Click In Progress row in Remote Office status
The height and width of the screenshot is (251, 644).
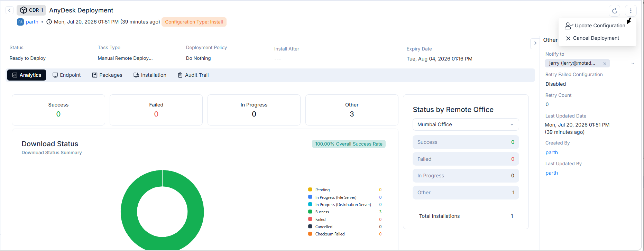[x=466, y=176]
